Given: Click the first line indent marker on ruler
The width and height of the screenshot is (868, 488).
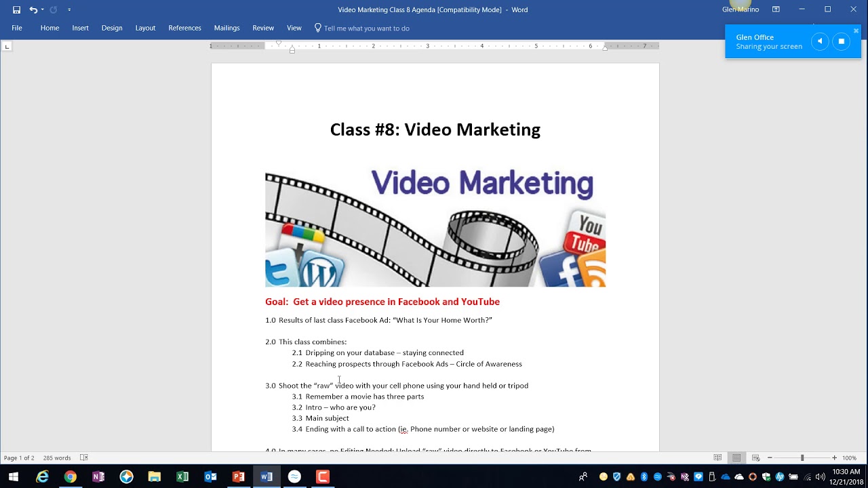Looking at the screenshot, I should (279, 43).
